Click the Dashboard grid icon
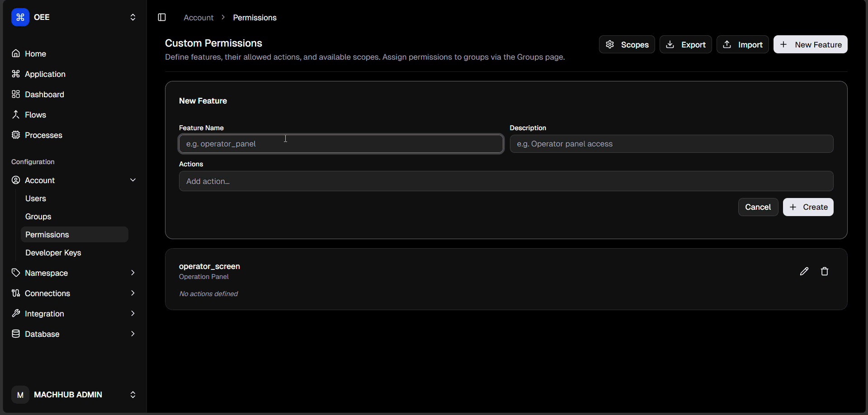The width and height of the screenshot is (868, 415). coord(16,94)
